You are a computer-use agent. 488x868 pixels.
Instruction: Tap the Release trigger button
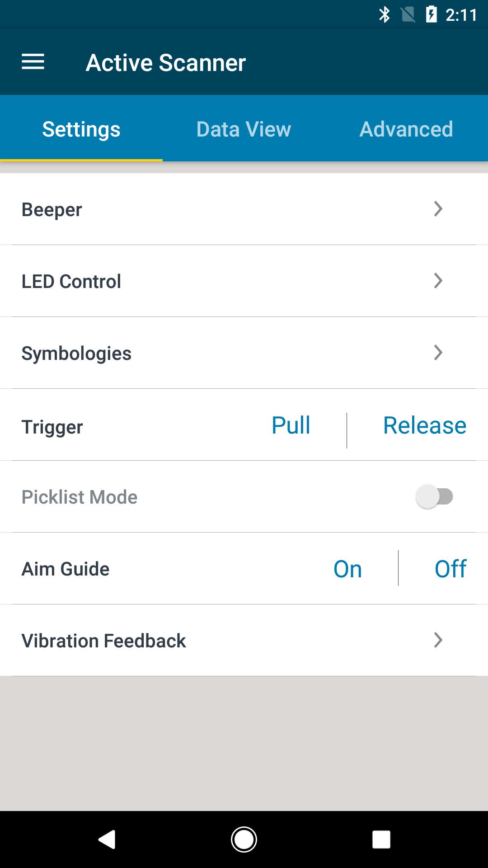[x=424, y=425]
